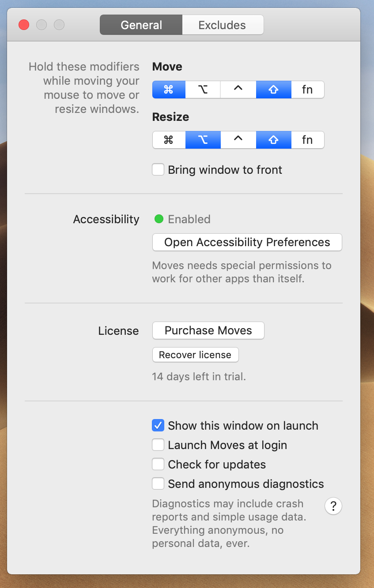This screenshot has width=374, height=588.
Task: Enable Check for updates checkbox
Action: (x=158, y=464)
